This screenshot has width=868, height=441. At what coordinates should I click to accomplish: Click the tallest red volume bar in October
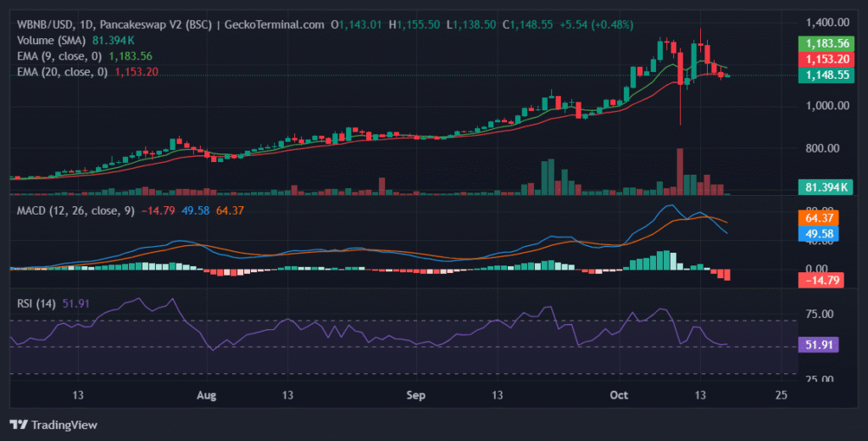click(x=680, y=171)
